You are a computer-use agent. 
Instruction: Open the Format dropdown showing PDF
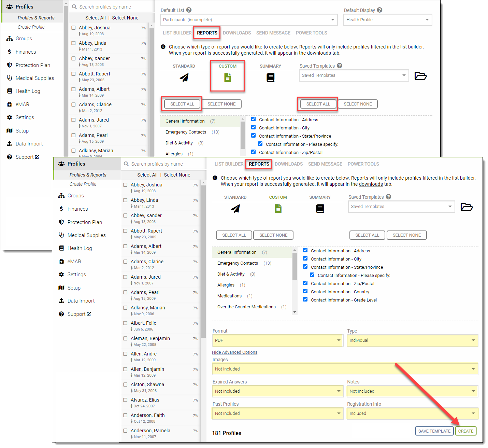tap(277, 340)
